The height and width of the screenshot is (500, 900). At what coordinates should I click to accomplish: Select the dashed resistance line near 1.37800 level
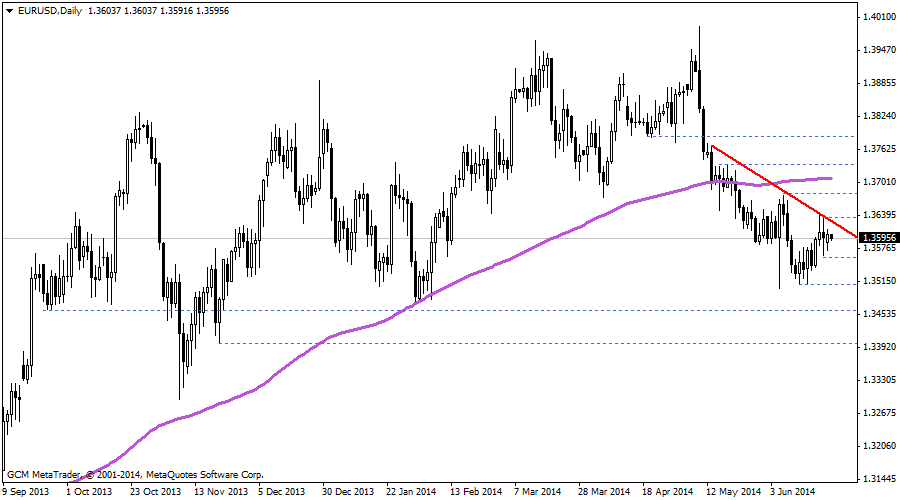(752, 137)
